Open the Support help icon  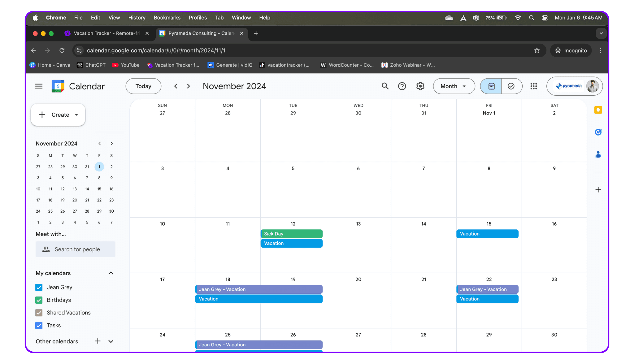click(402, 86)
